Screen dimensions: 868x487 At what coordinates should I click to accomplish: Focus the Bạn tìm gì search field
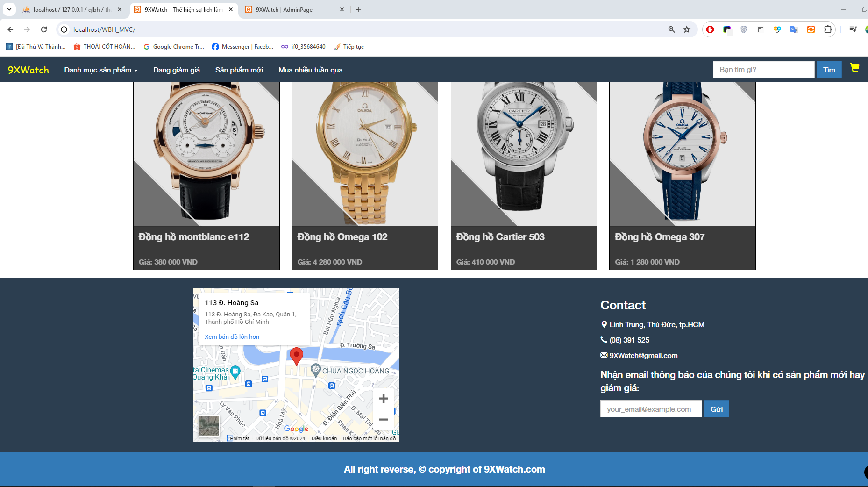(x=764, y=70)
